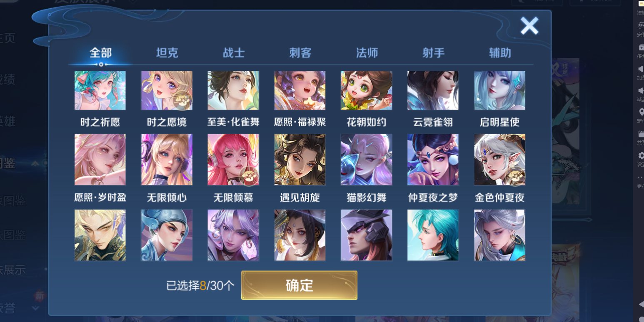Filter skins by 辅助 tab

point(500,53)
